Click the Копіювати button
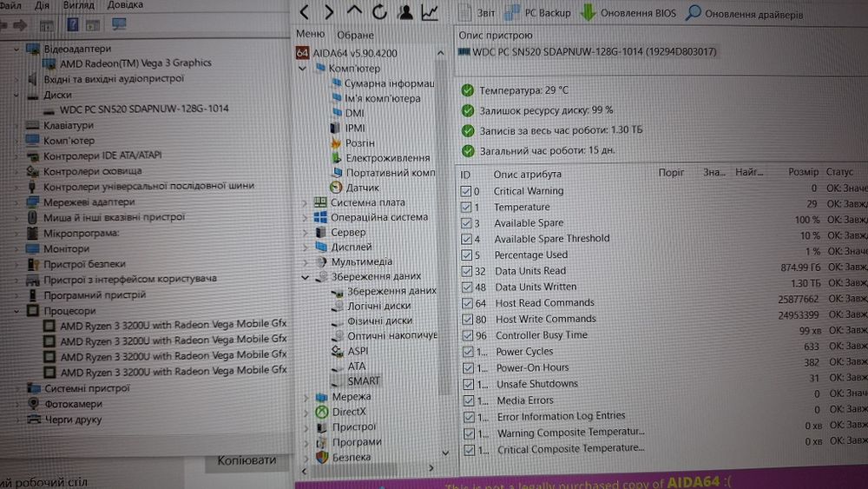 tap(247, 460)
